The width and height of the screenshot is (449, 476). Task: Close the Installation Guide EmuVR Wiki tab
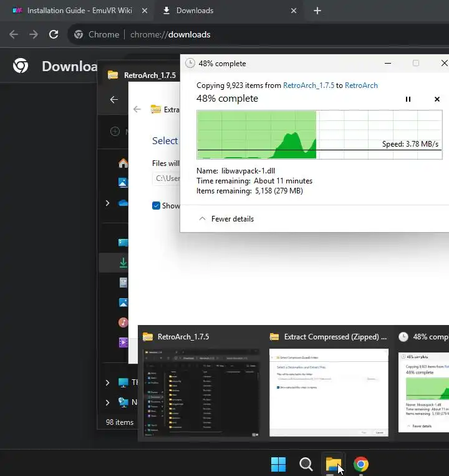tap(145, 11)
